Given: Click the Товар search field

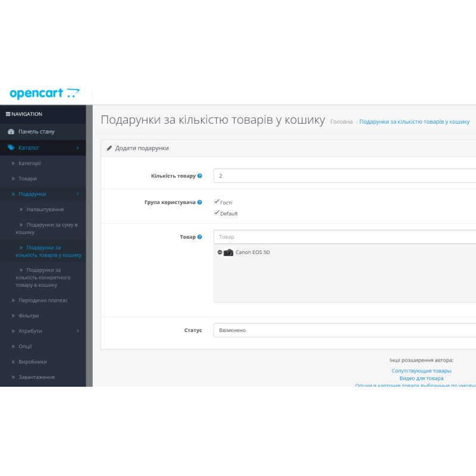Looking at the screenshot, I should (x=345, y=237).
